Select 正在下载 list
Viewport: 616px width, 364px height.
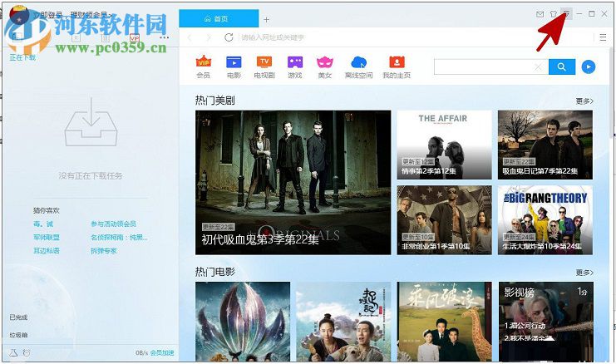tap(22, 57)
